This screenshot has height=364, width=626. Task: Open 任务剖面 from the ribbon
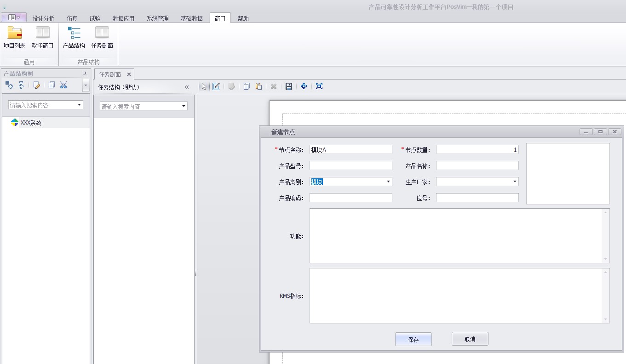pyautogui.click(x=102, y=33)
